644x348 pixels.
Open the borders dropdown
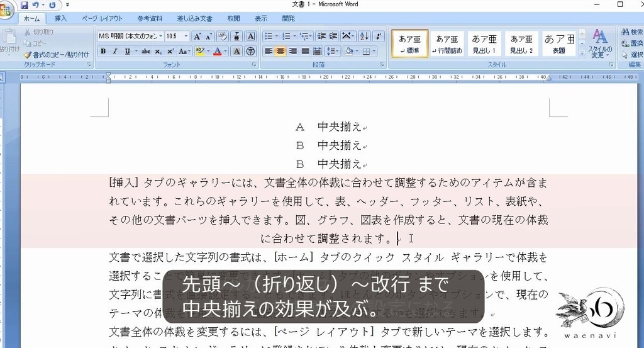coord(374,52)
